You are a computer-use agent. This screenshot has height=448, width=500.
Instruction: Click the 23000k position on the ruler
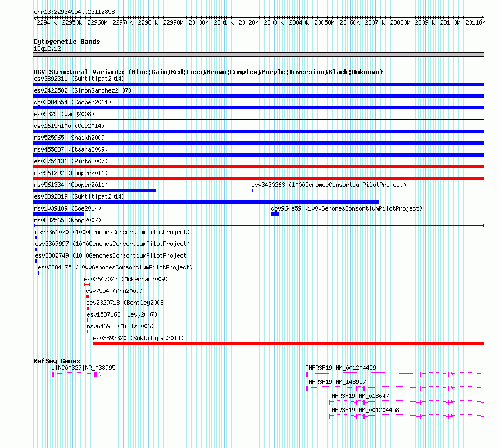[x=198, y=22]
